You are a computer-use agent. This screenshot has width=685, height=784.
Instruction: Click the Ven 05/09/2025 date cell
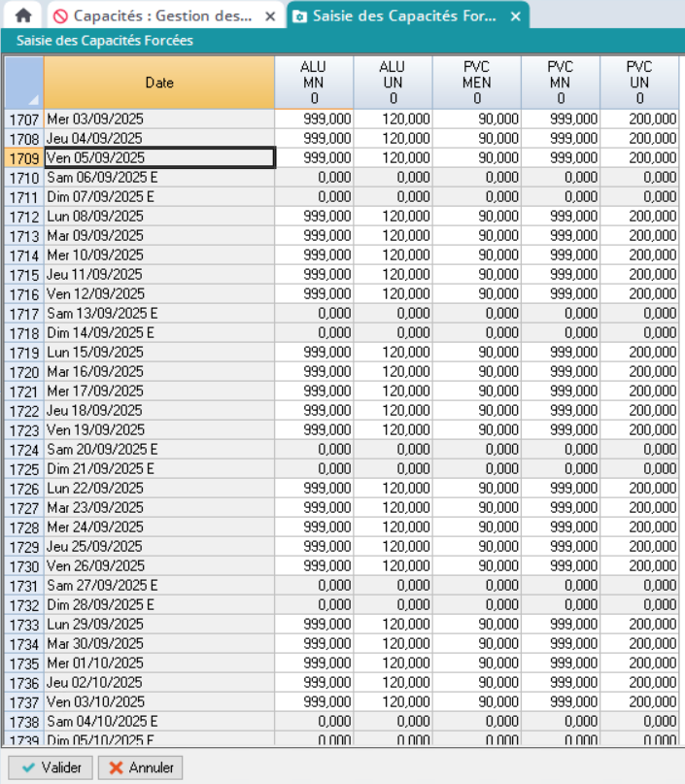coord(159,158)
